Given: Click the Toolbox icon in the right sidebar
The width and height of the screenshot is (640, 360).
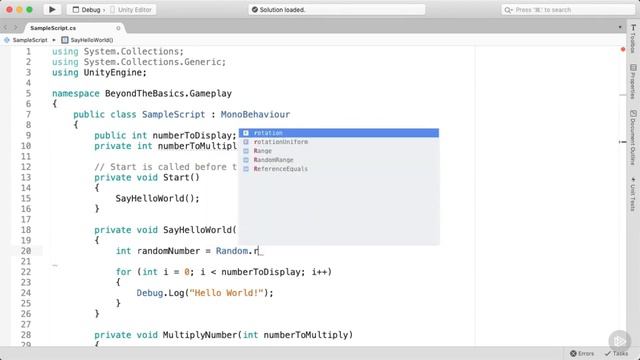Looking at the screenshot, I should click(x=633, y=28).
